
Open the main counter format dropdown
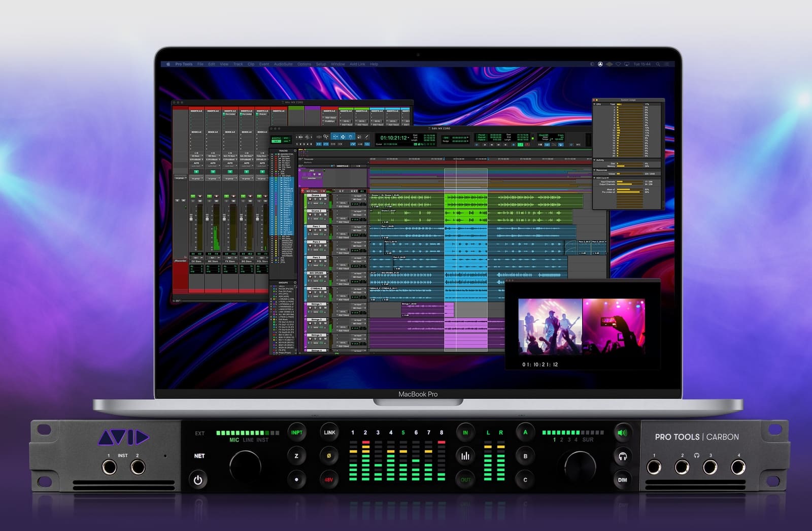click(x=409, y=138)
